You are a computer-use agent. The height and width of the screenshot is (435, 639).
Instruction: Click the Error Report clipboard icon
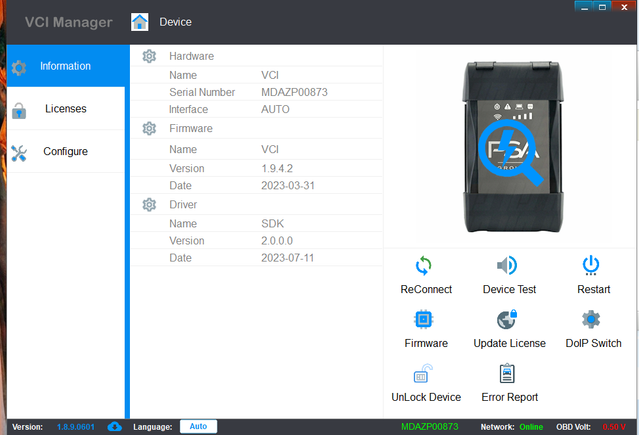point(507,373)
